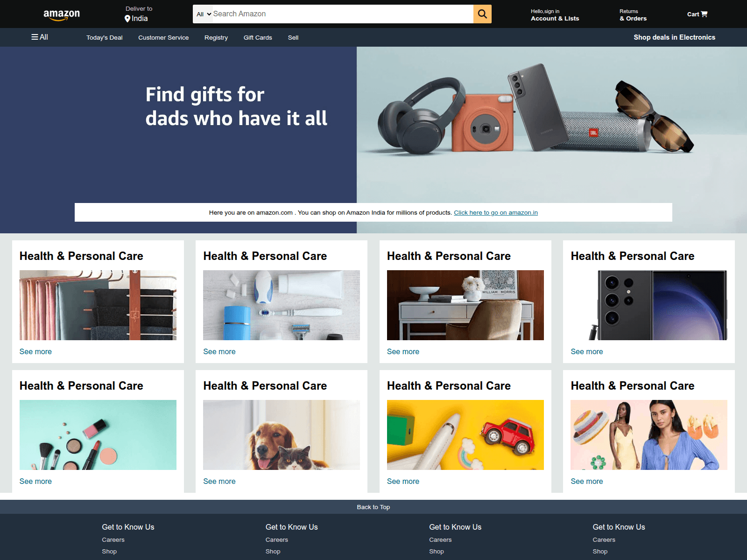
Task: Click the link to go on amazon.in
Action: (496, 213)
